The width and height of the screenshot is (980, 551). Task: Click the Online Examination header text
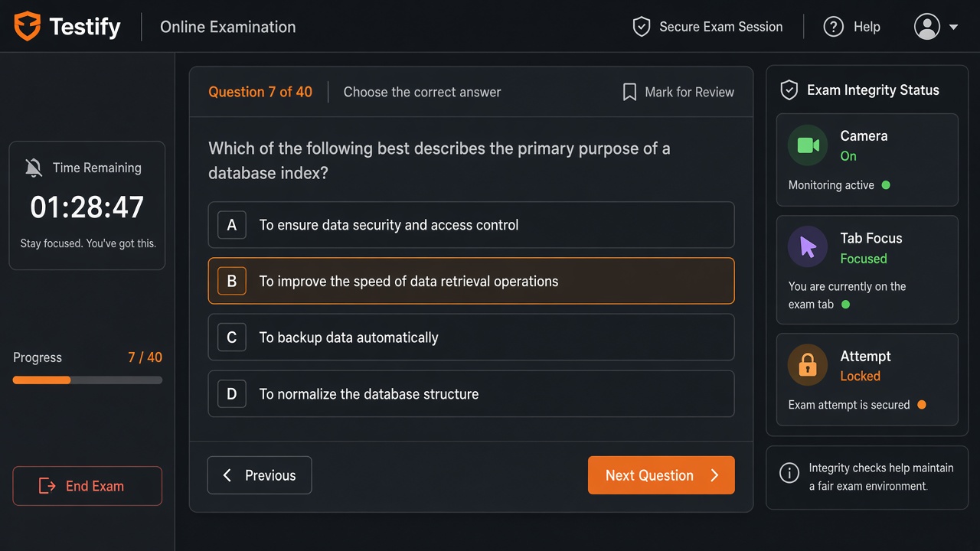[227, 27]
